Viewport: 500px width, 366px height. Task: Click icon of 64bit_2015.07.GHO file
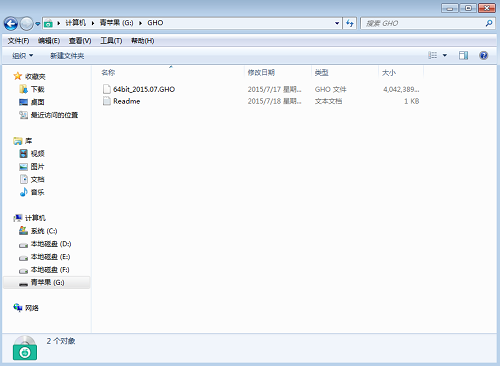pos(107,89)
